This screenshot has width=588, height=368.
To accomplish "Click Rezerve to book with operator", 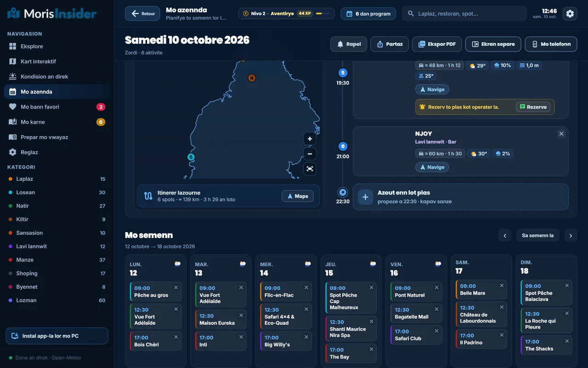I will click(533, 107).
